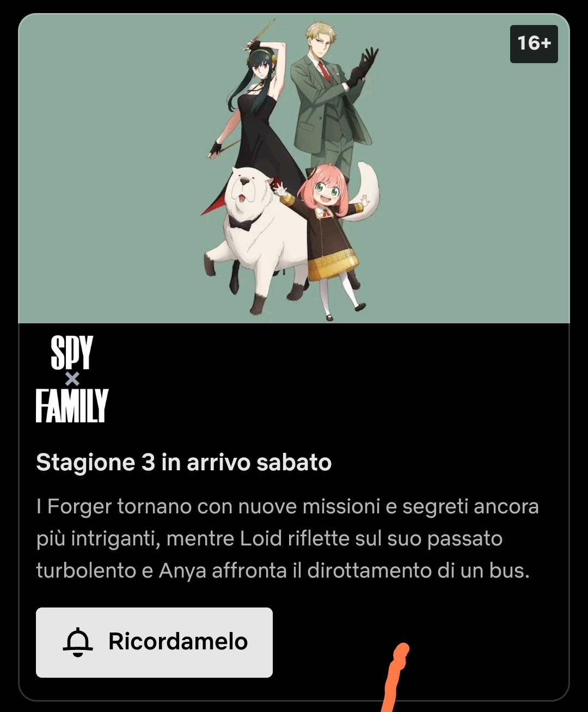Click the orange scribble mark near the bottom
The image size is (588, 712).
[396, 678]
